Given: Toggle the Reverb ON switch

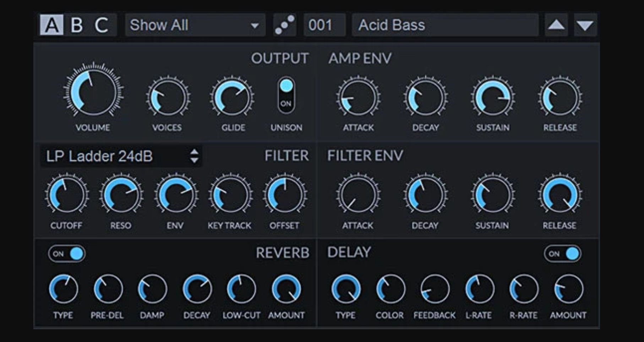Looking at the screenshot, I should tap(67, 254).
